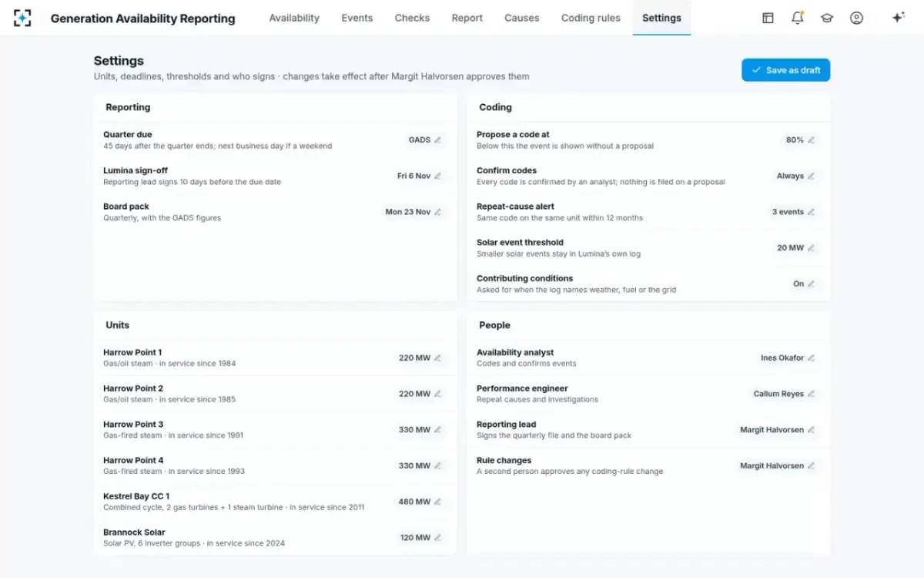924x578 pixels.
Task: Open the Checks tab
Action: (x=412, y=18)
